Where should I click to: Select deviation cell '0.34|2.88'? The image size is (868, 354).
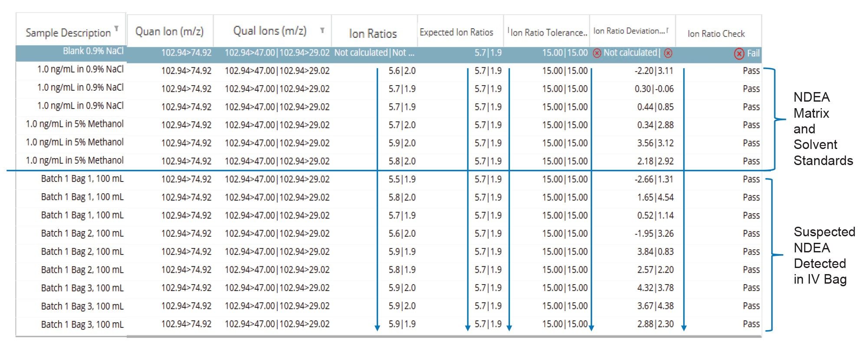655,125
